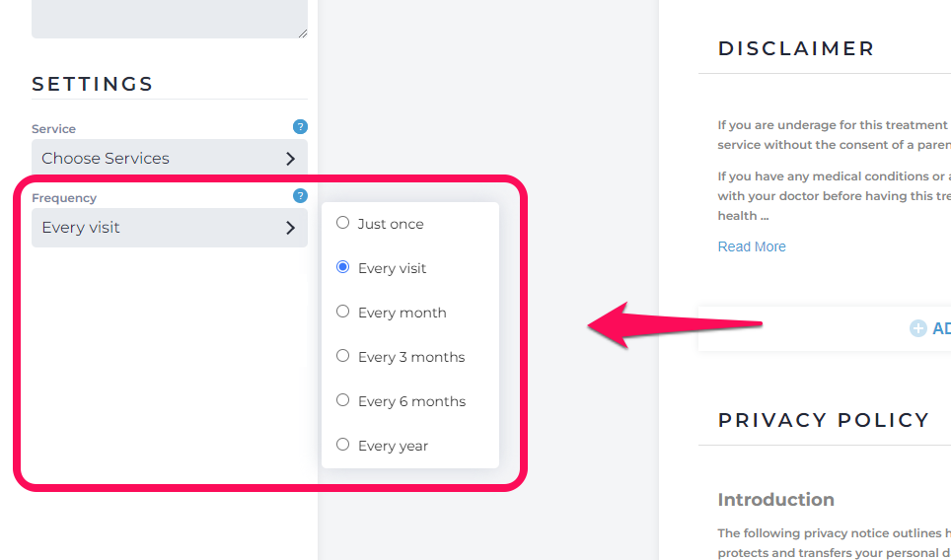Choose the Every year option
Viewport: 951px width, 560px height.
(342, 445)
